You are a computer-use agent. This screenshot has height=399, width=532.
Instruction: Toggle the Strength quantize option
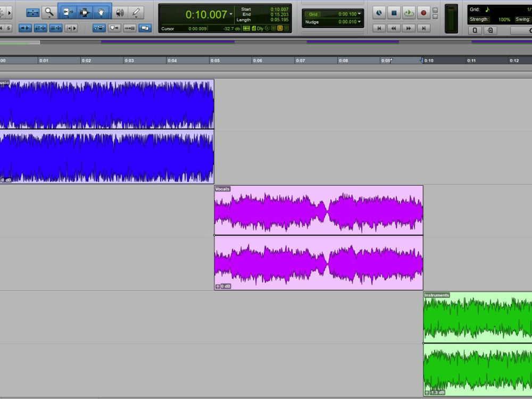click(x=479, y=19)
